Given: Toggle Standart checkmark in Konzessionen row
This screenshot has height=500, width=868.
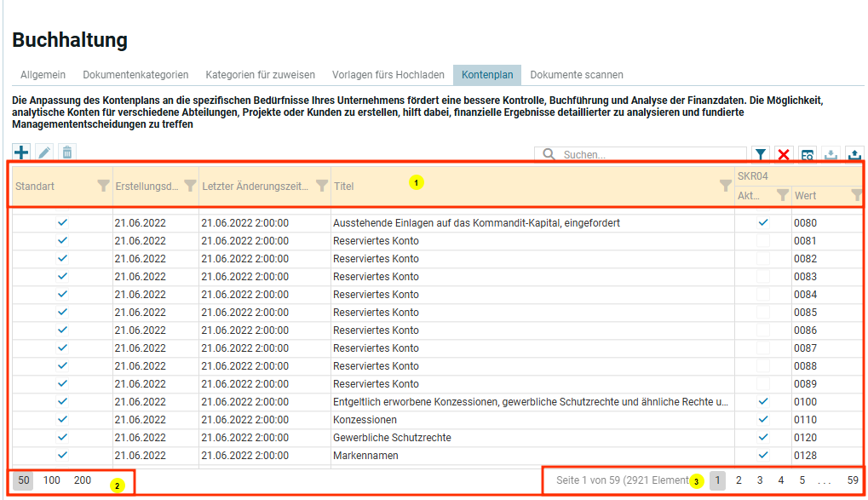Looking at the screenshot, I should tap(62, 419).
